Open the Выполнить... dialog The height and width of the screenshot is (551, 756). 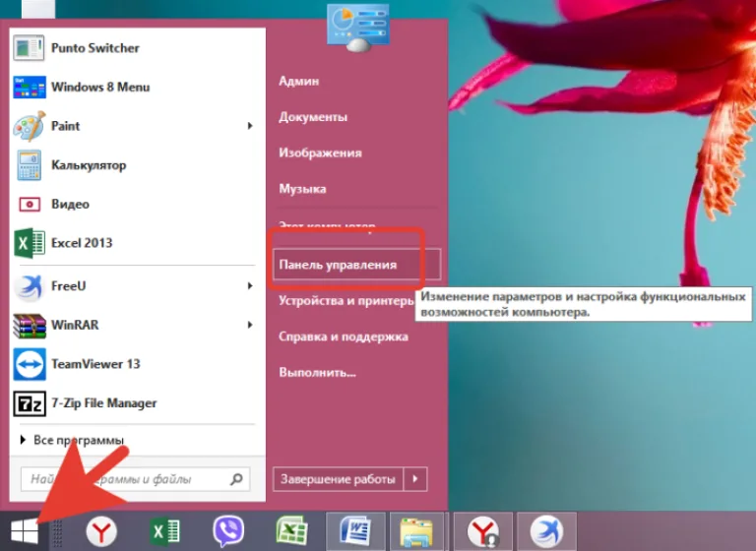pyautogui.click(x=317, y=373)
